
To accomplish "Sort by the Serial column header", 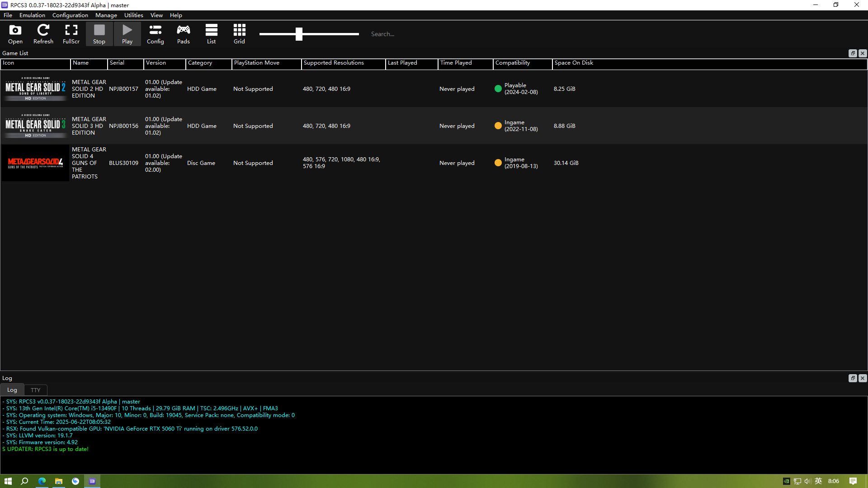I will click(x=125, y=63).
